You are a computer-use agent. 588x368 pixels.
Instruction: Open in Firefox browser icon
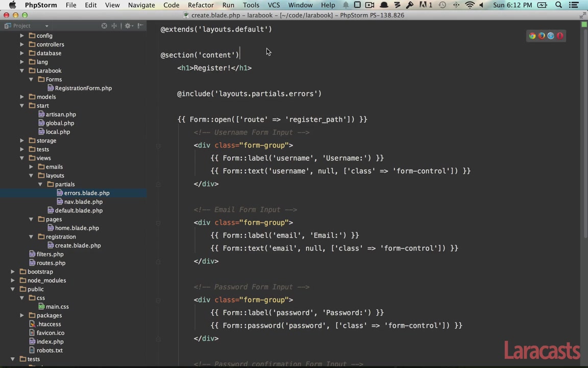542,36
